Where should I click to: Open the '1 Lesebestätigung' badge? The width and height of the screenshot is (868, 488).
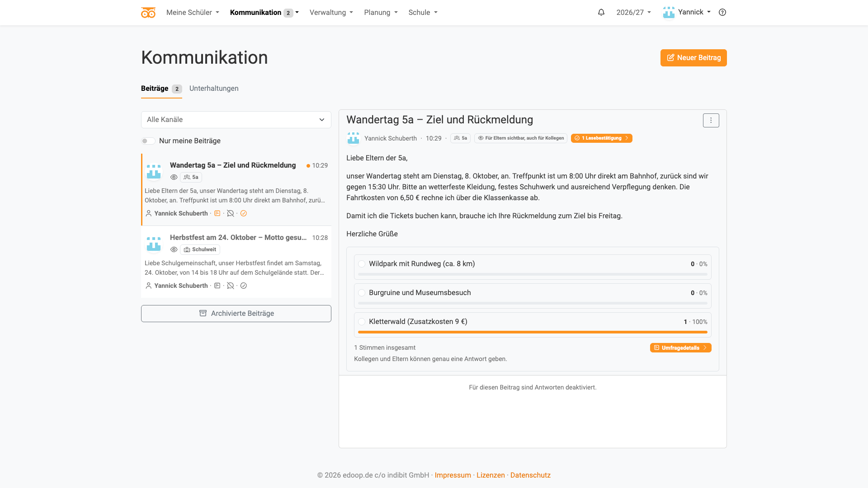tap(601, 138)
